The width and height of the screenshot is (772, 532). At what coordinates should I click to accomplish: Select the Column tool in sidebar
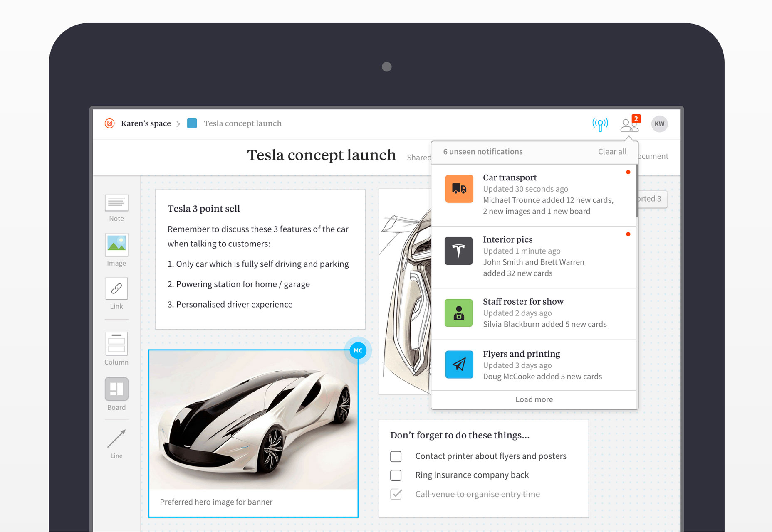[116, 348]
